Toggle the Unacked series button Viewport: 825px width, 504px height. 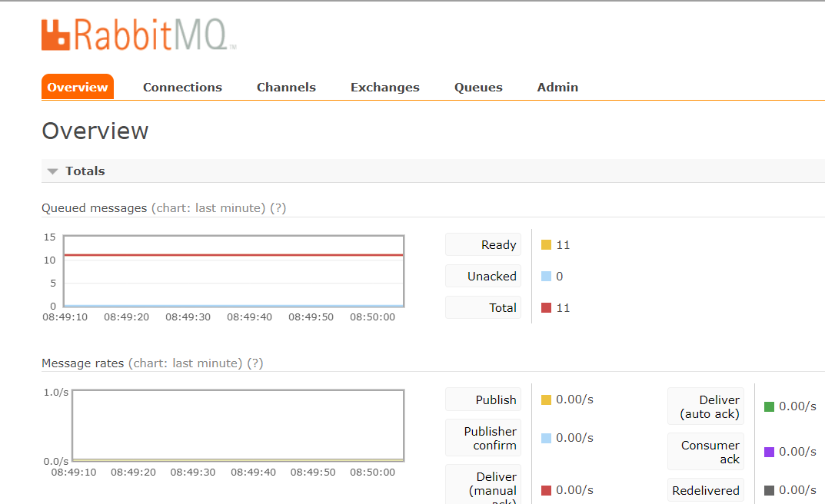tap(483, 275)
